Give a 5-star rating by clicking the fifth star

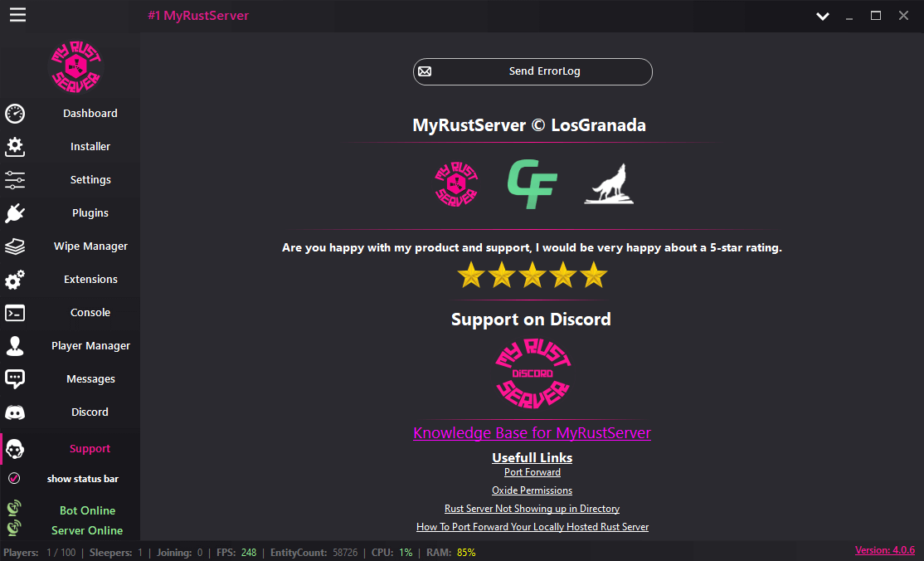tap(593, 274)
